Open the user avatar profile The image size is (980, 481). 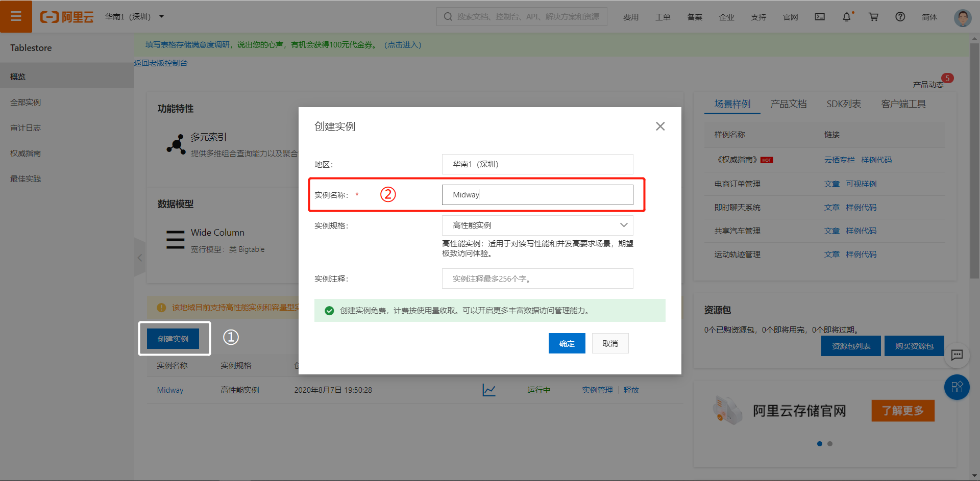click(x=962, y=17)
